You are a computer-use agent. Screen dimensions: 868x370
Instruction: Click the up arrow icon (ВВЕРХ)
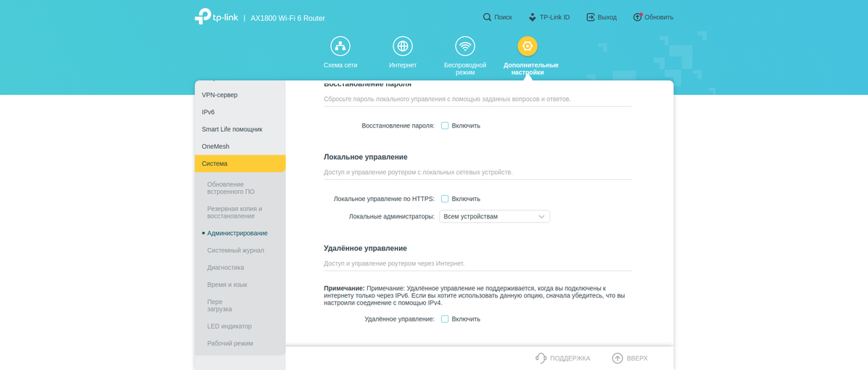618,358
